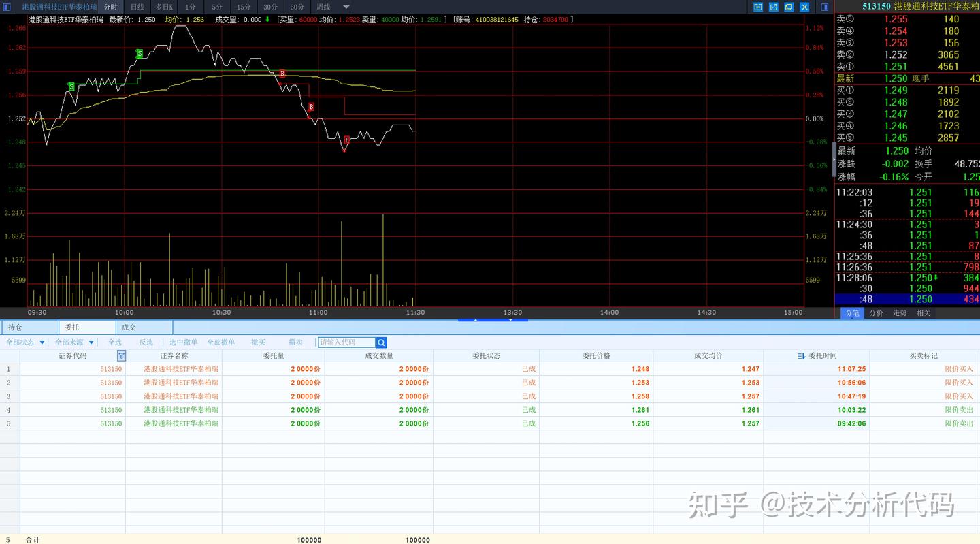Click the 港股通科技ETF华泰柏瑞 title tab
Screen dimensions: 980x544
coord(59,7)
